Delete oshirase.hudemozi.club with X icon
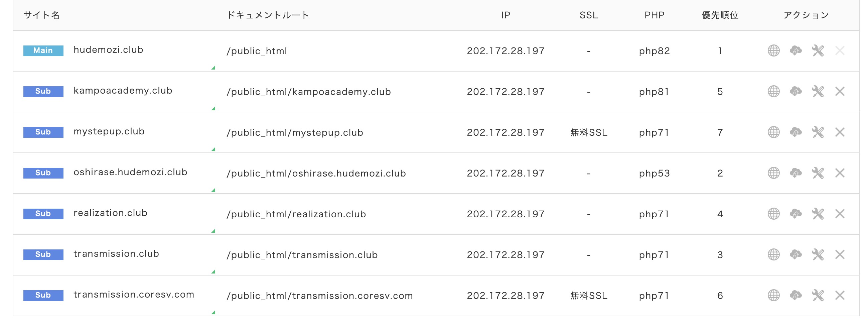Image resolution: width=868 pixels, height=329 pixels. [840, 173]
